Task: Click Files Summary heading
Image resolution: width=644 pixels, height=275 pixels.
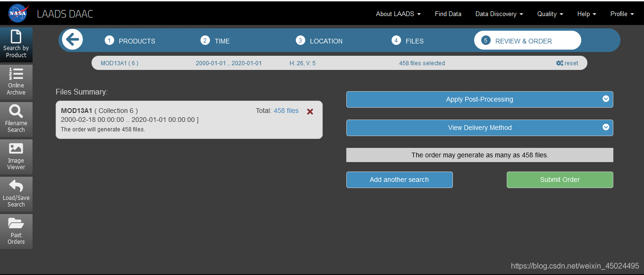Action: point(82,92)
